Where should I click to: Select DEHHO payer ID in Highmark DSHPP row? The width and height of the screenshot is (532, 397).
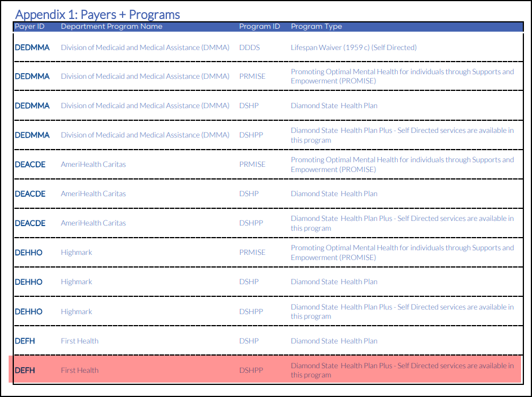click(29, 312)
